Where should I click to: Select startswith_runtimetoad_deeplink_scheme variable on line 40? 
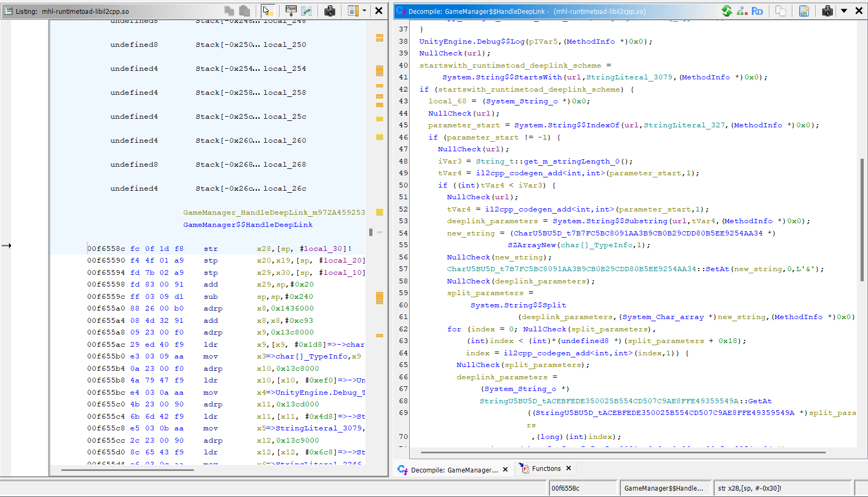pyautogui.click(x=510, y=66)
